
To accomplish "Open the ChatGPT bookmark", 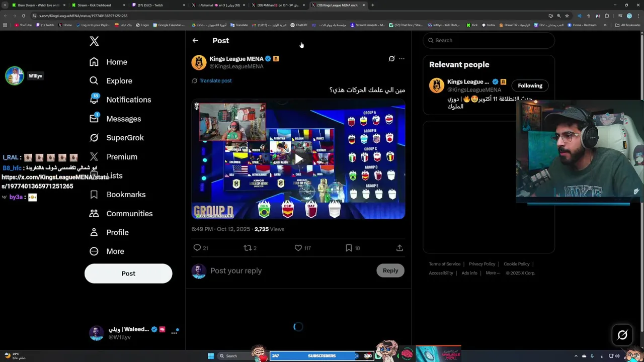I will (299, 25).
